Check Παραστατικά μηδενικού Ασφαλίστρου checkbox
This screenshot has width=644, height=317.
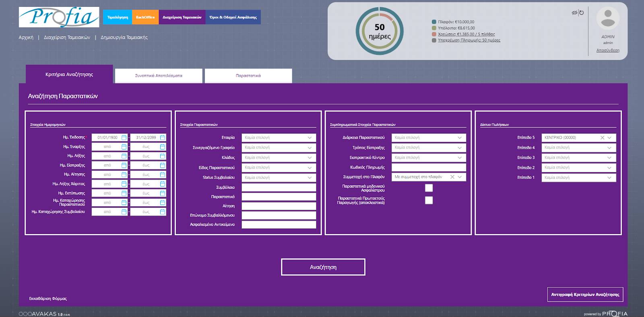(x=429, y=188)
